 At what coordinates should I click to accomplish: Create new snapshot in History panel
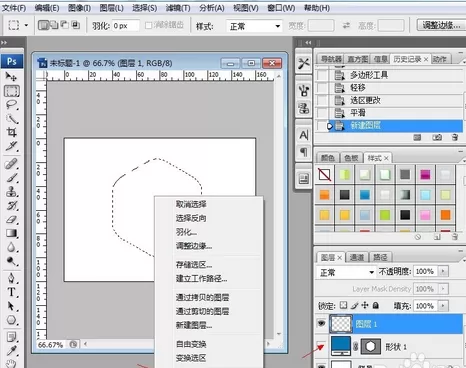click(x=437, y=137)
